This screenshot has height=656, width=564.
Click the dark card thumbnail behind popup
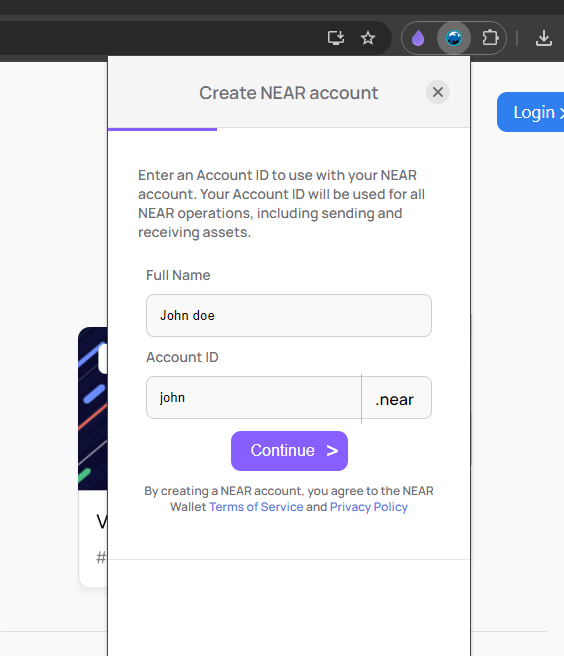pyautogui.click(x=92, y=409)
